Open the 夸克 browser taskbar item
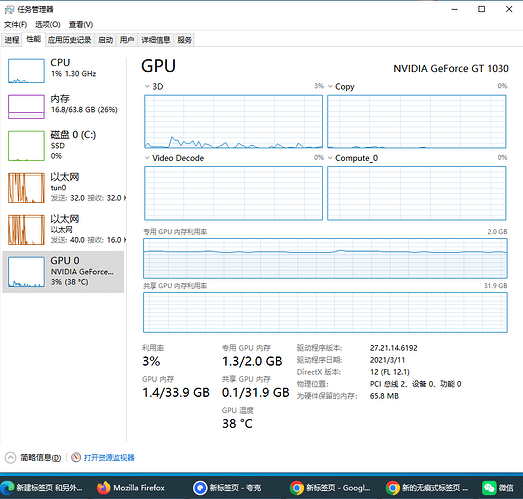The image size is (523, 499). [227, 488]
